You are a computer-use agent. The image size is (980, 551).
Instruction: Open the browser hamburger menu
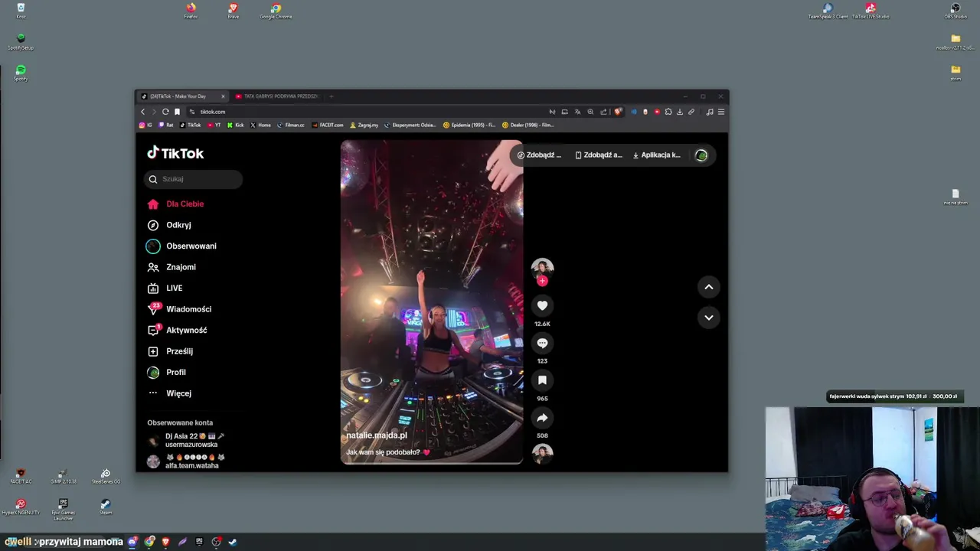(721, 112)
